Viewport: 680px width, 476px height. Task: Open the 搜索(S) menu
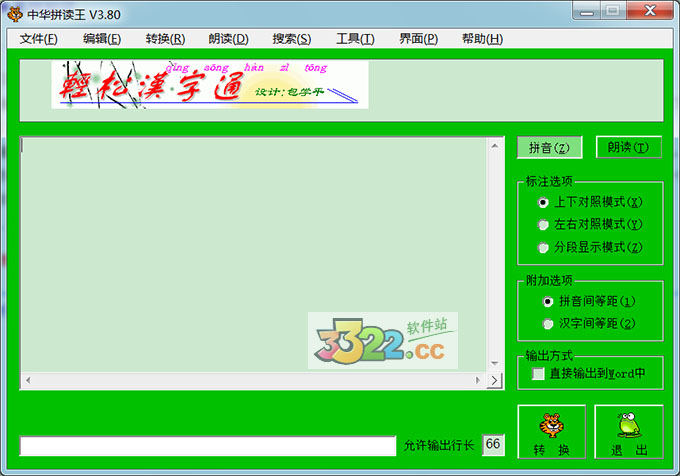click(291, 39)
